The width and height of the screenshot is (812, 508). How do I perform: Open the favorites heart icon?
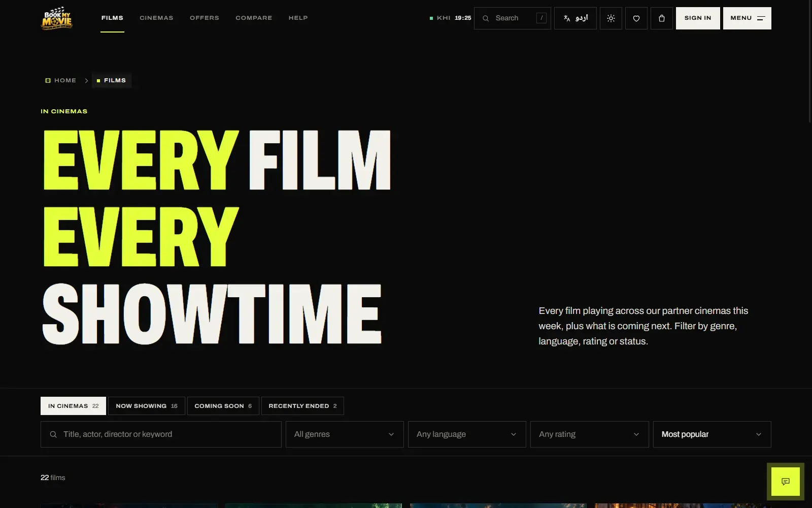(x=636, y=18)
